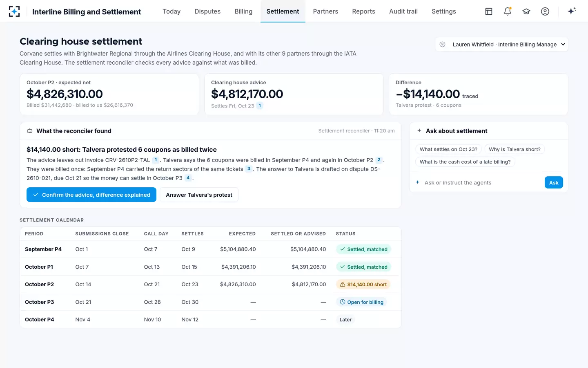This screenshot has height=368, width=588.
Task: Open the Audit trail tab
Action: click(x=403, y=11)
